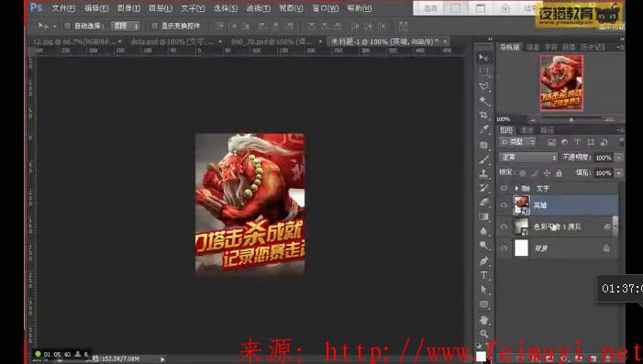643x364 pixels.
Task: Select the Zoom tool
Action: pos(484,333)
